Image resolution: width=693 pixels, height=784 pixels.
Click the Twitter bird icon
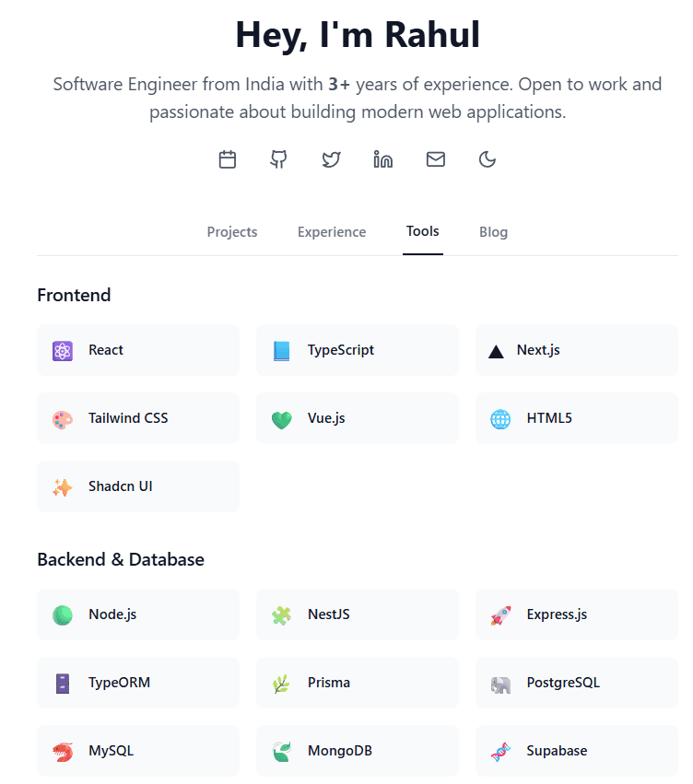331,159
